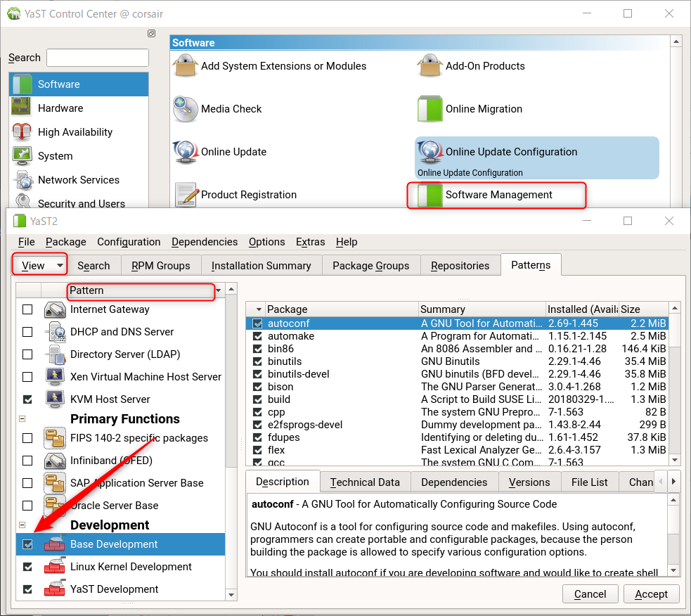
Task: Launch Software Management green icon
Action: coord(430,195)
